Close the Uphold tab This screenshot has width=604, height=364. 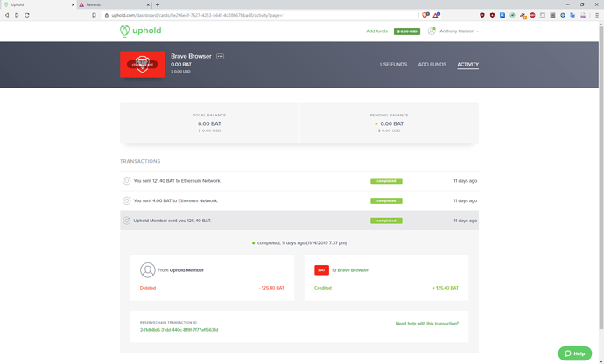(73, 4)
